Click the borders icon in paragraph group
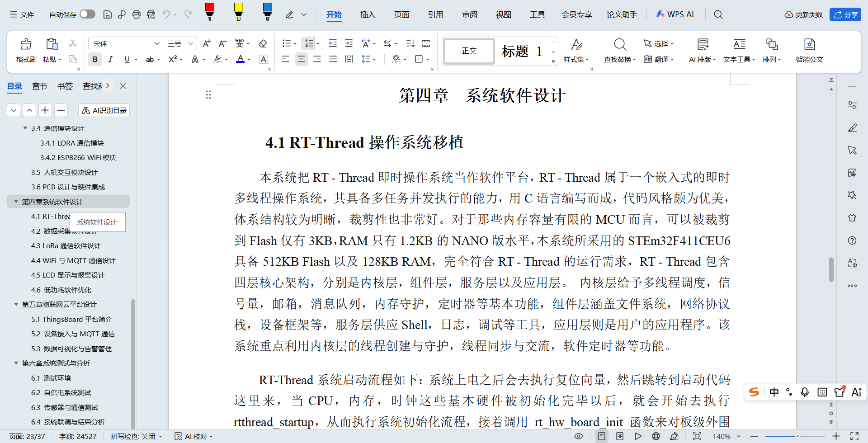868x443 pixels. (419, 59)
